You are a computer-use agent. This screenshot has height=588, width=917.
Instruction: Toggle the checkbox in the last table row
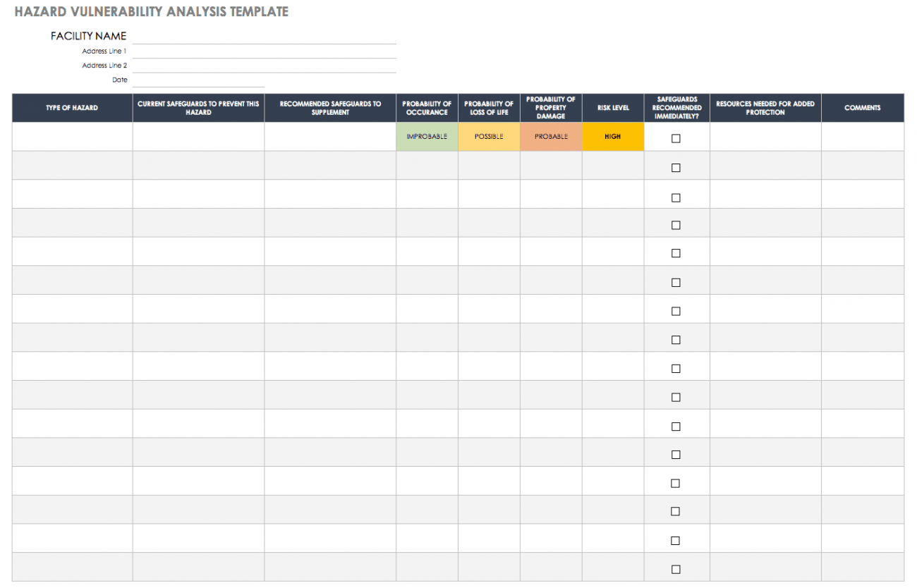click(x=676, y=569)
